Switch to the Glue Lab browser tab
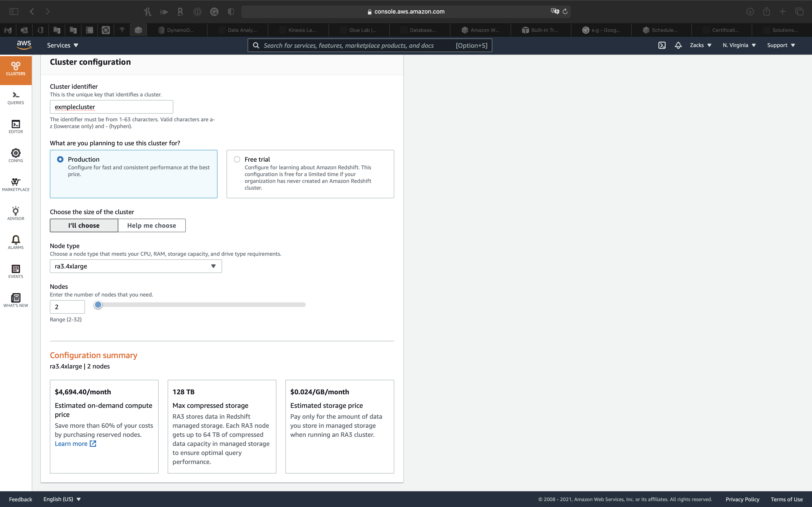This screenshot has width=812, height=507. [362, 30]
